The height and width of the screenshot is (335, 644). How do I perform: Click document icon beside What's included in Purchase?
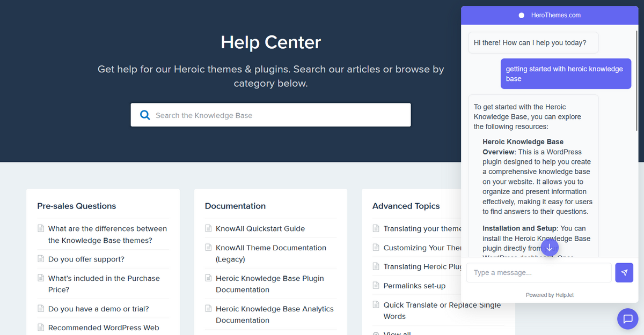pos(41,278)
